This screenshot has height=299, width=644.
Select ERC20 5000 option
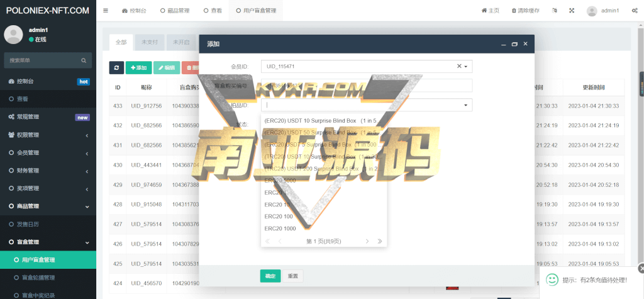pyautogui.click(x=324, y=181)
